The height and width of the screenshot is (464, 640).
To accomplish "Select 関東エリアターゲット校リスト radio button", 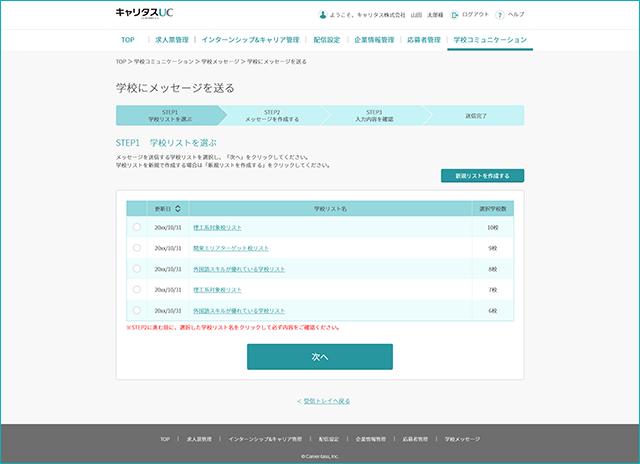I will [137, 248].
